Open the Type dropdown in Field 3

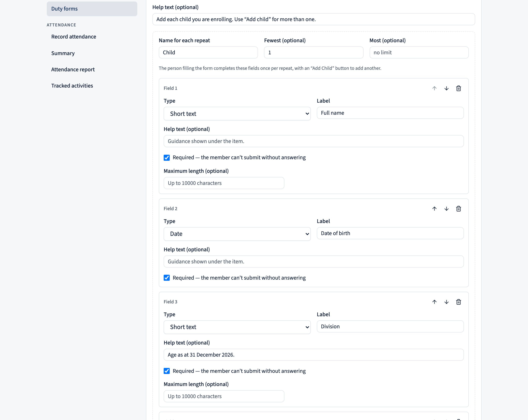[x=237, y=327]
